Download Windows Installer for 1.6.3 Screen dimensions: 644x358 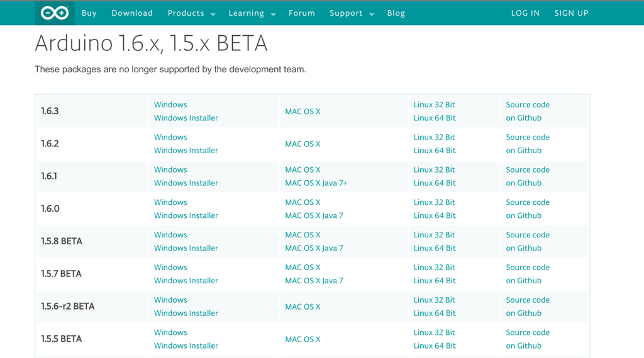186,117
